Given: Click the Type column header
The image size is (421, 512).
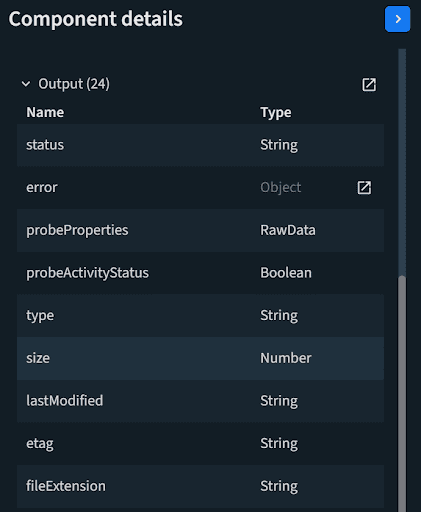Looking at the screenshot, I should pyautogui.click(x=276, y=113).
